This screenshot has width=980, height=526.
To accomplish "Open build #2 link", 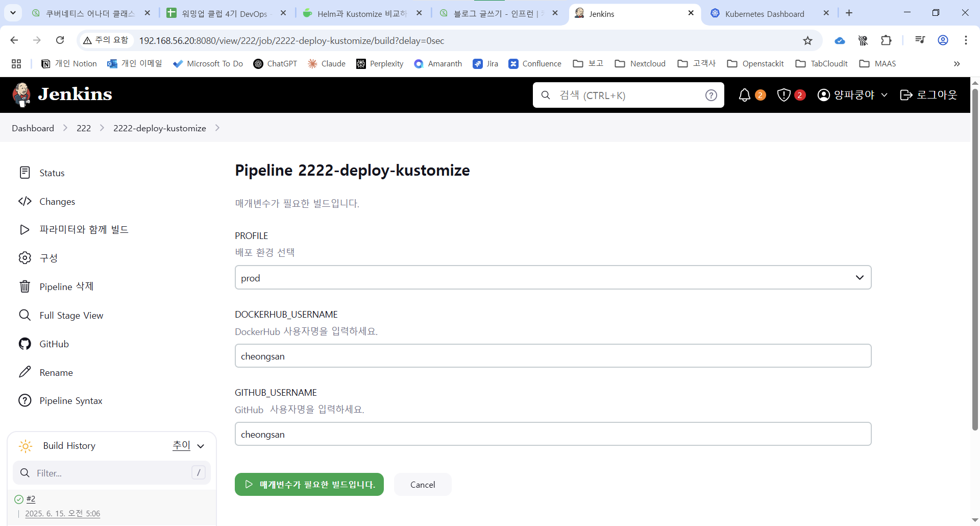I will pos(31,499).
